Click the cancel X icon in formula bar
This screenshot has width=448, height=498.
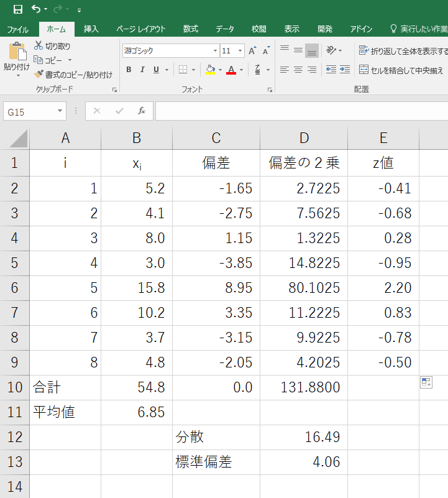97,111
